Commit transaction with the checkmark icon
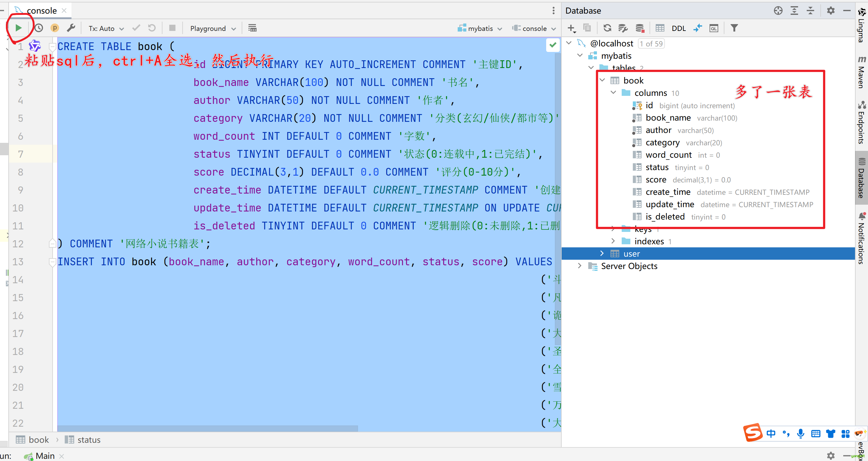The height and width of the screenshot is (461, 868). (x=136, y=28)
